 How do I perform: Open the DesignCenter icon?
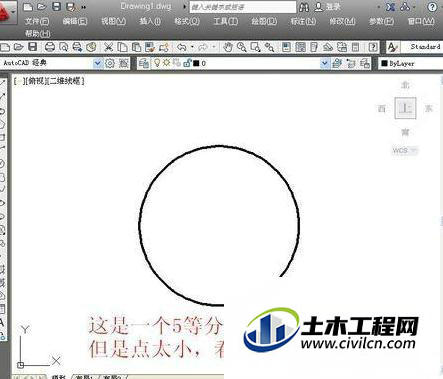tap(300, 47)
